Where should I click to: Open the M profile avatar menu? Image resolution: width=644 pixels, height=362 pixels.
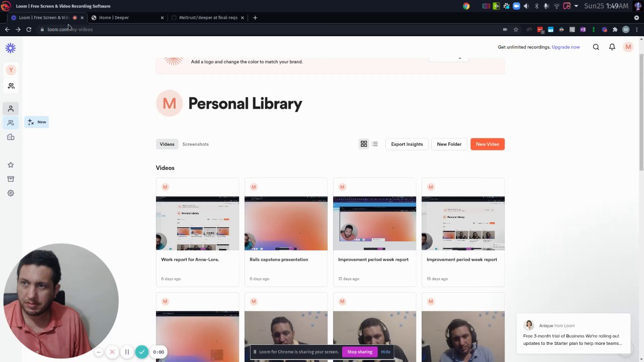[x=628, y=47]
